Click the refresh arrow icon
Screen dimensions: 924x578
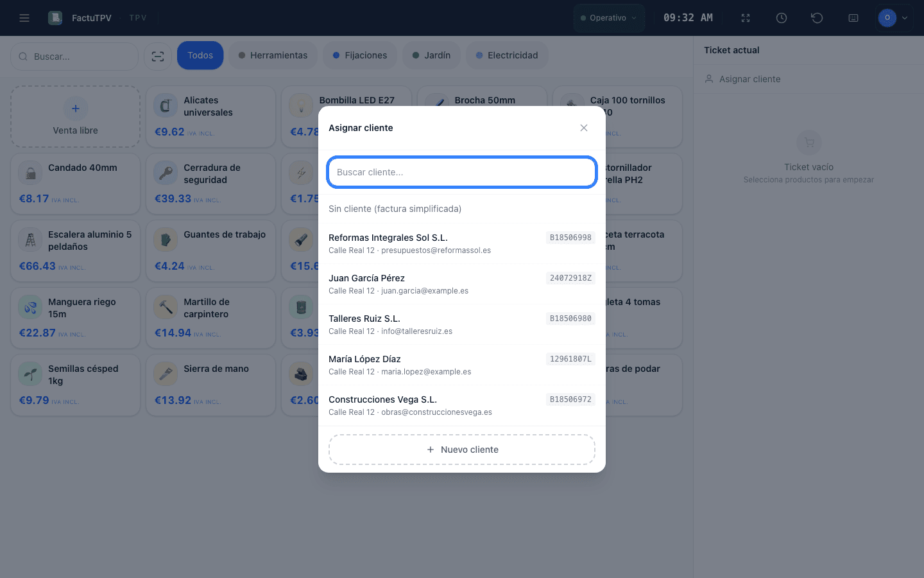pyautogui.click(x=817, y=18)
